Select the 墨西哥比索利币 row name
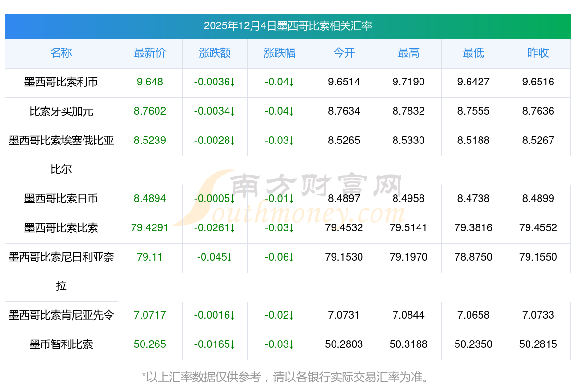 pyautogui.click(x=61, y=82)
